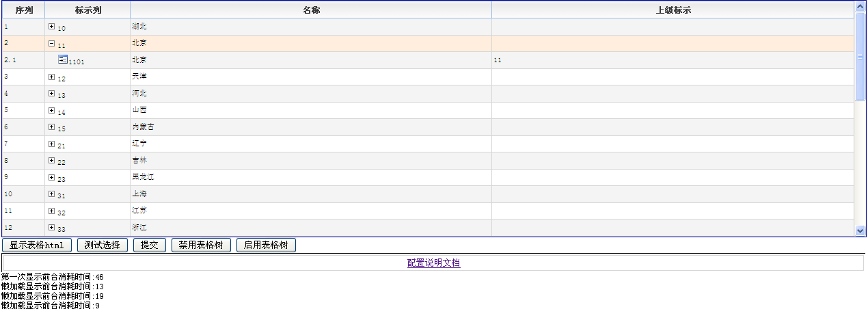Viewport: 868px width, 320px height.
Task: Expand tree node 31 上海
Action: pos(52,194)
